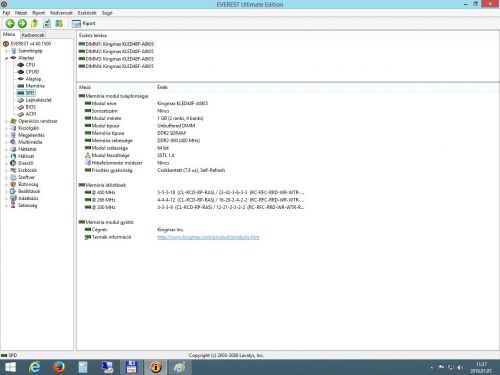Open the Súgó menu
This screenshot has height=375, width=500.
[x=107, y=13]
